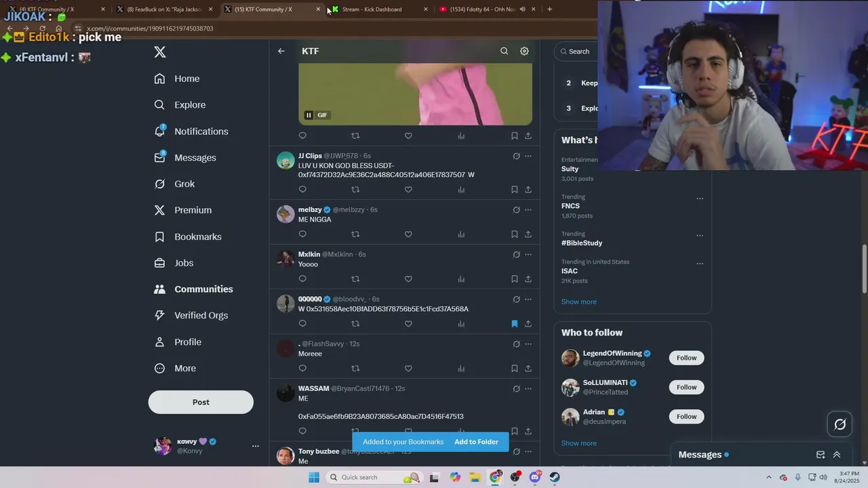Follow SoLLUMINATI
Screen dimensions: 868x488
686,387
